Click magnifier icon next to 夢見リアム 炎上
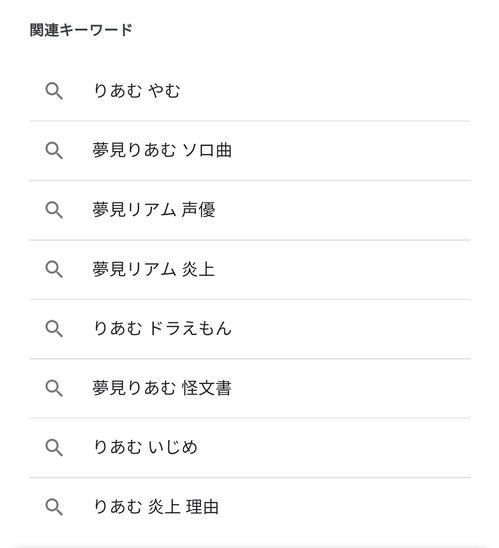The width and height of the screenshot is (499, 548). (54, 269)
